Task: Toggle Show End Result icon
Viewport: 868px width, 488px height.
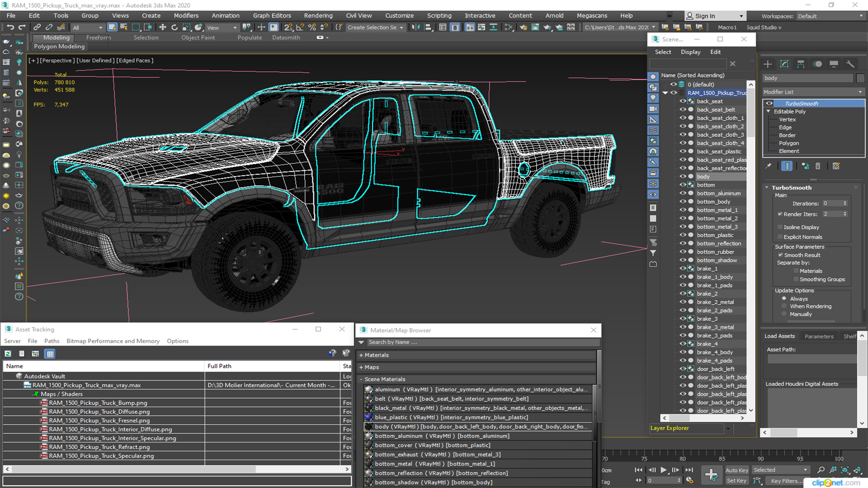Action: [787, 166]
